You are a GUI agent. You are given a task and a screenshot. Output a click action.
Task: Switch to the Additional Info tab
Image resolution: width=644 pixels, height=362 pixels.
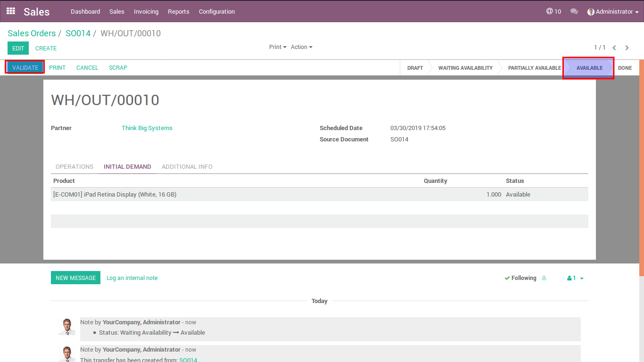pyautogui.click(x=187, y=167)
